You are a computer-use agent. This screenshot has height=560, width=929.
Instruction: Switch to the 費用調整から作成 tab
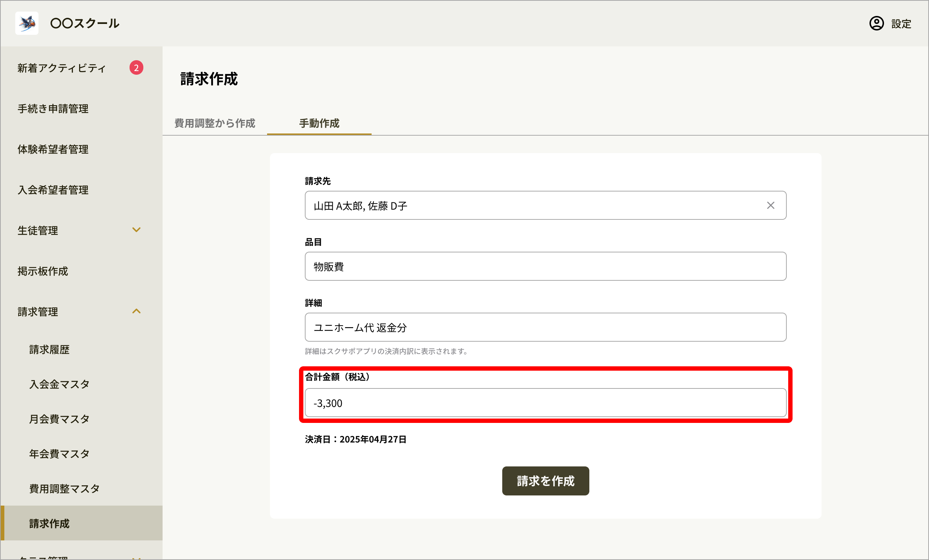pyautogui.click(x=214, y=123)
